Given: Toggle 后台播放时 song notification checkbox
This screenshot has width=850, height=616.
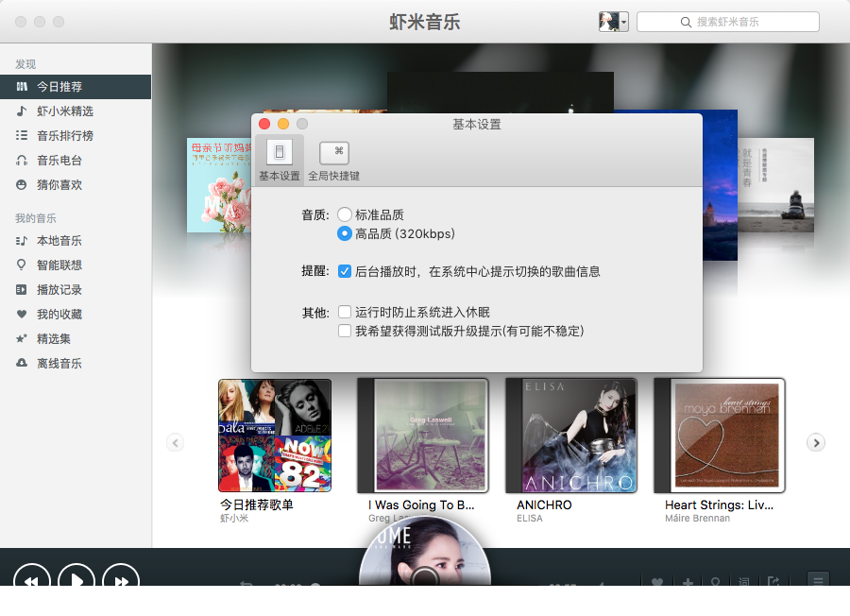Looking at the screenshot, I should pos(344,271).
